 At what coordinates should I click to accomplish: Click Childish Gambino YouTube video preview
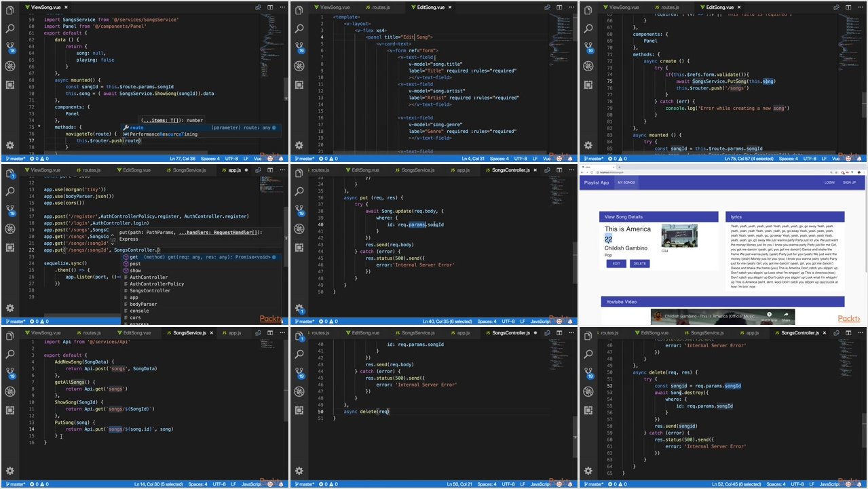[722, 317]
